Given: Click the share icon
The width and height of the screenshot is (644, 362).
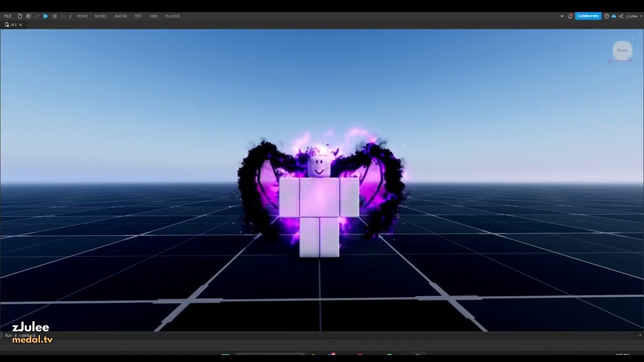Looking at the screenshot, I should click(621, 16).
